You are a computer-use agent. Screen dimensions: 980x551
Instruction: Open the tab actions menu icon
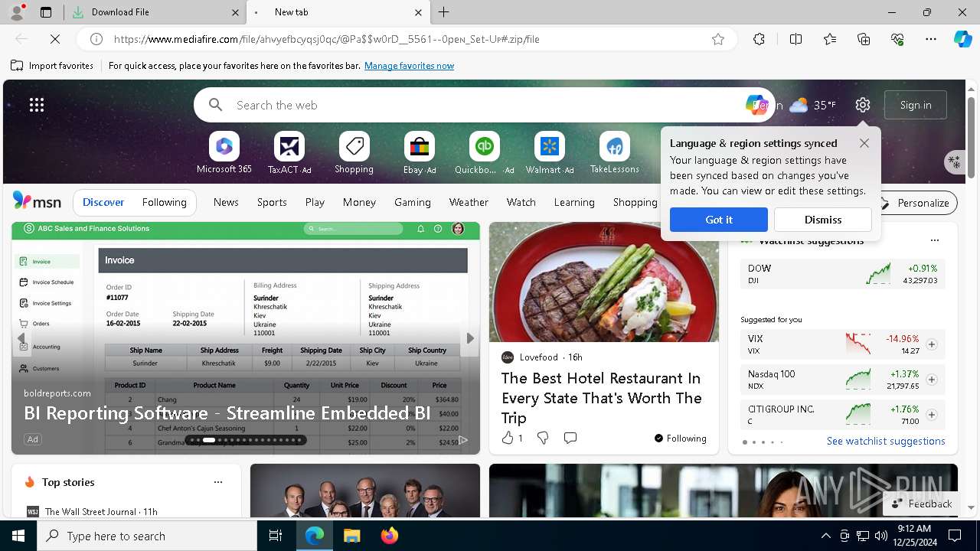click(46, 12)
